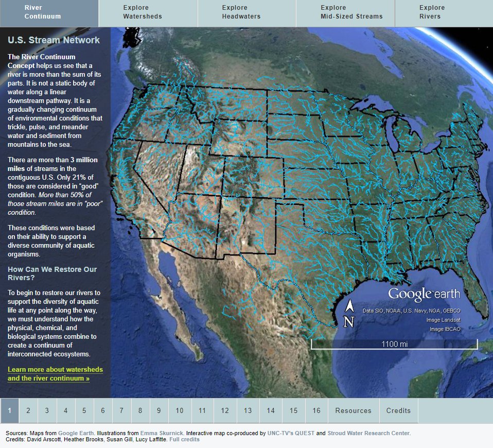This screenshot has width=493, height=448.
Task: Go to page 2 in bottom navigation
Action: pos(28,410)
